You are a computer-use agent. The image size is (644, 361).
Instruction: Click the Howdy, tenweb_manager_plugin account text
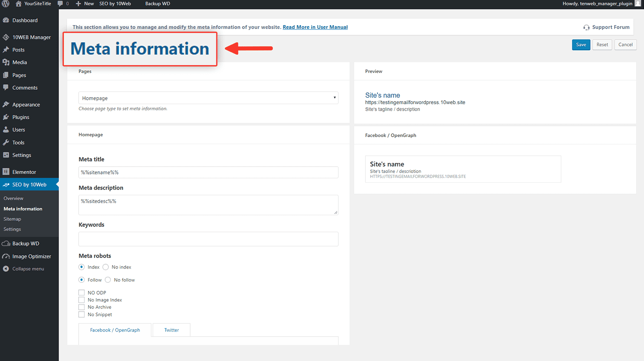pos(598,3)
